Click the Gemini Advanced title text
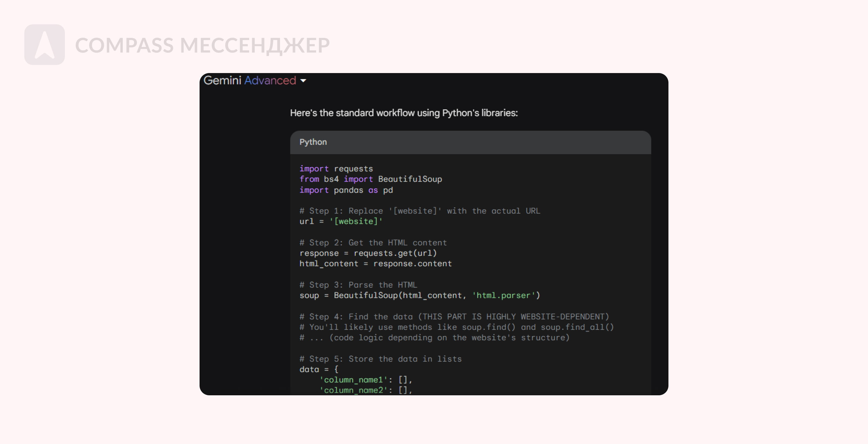 [250, 80]
